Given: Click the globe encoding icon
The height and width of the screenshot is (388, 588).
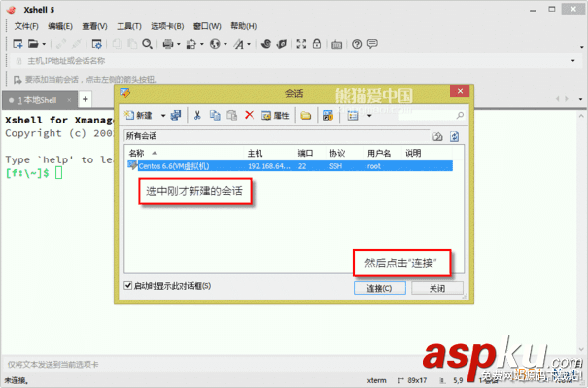Looking at the screenshot, I should click(215, 44).
